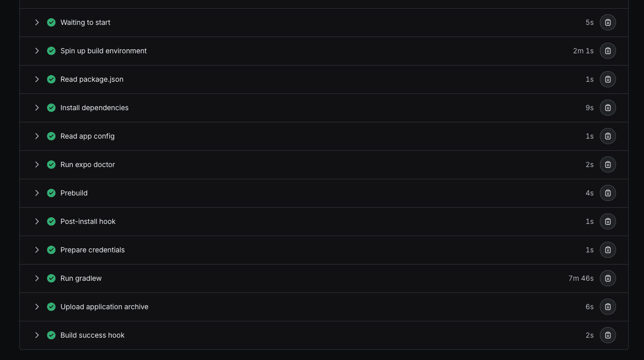The height and width of the screenshot is (360, 644).
Task: Copy Prepare credentials step logs
Action: pos(607,250)
